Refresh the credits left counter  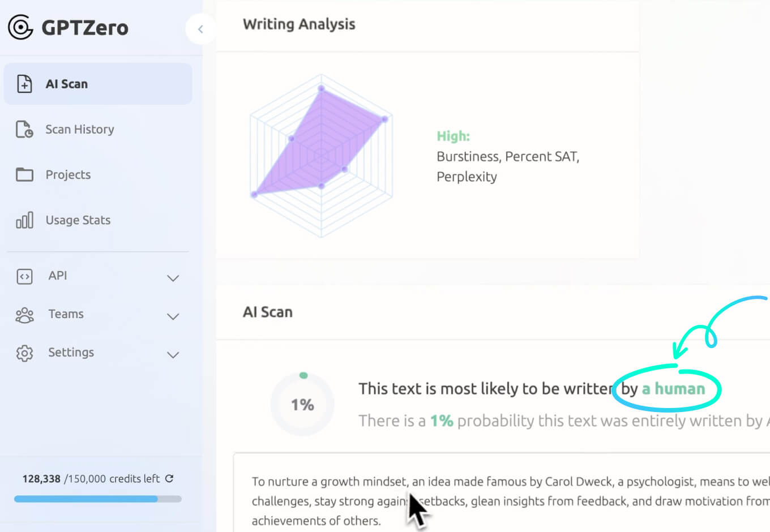click(x=169, y=479)
